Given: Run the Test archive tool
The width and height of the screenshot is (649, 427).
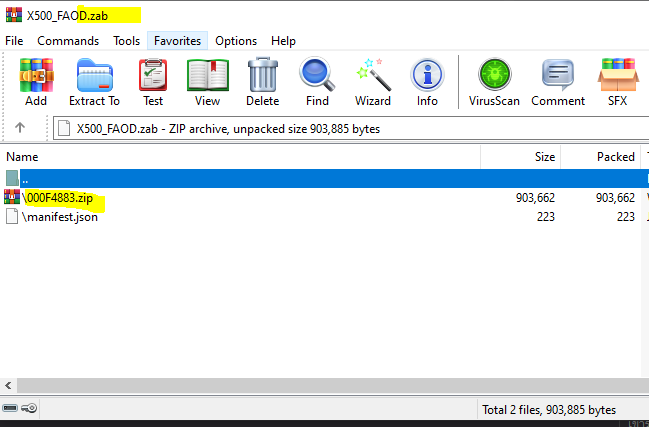Looking at the screenshot, I should coord(153,75).
